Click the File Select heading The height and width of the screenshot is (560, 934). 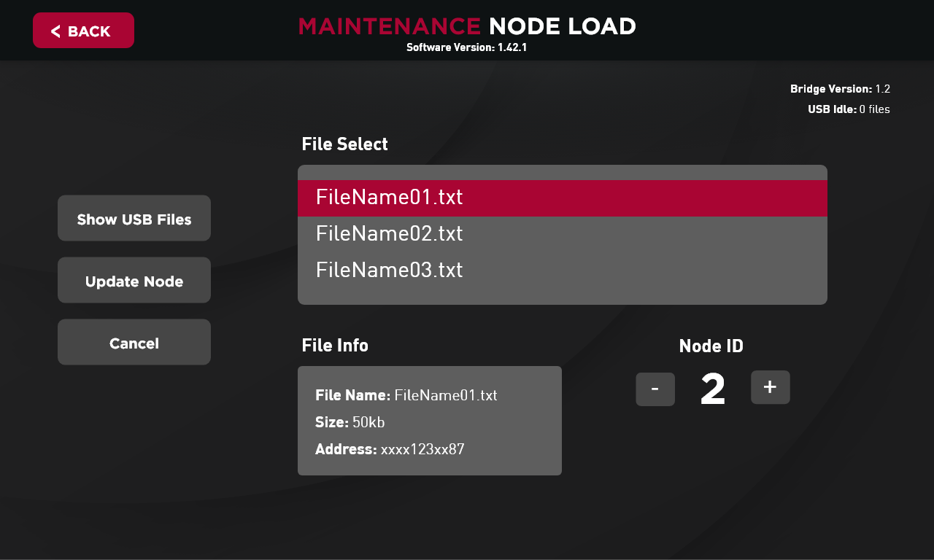[344, 144]
